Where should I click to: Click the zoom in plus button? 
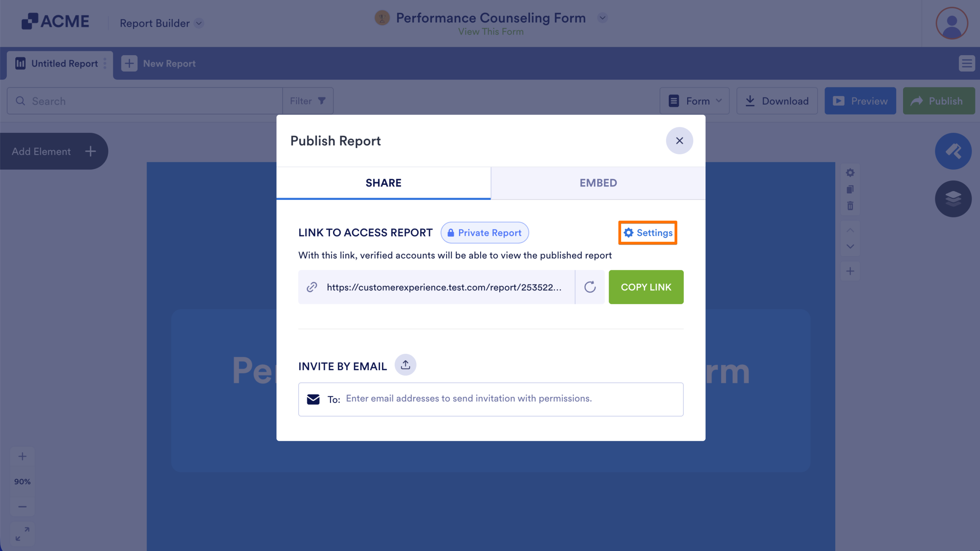coord(22,456)
